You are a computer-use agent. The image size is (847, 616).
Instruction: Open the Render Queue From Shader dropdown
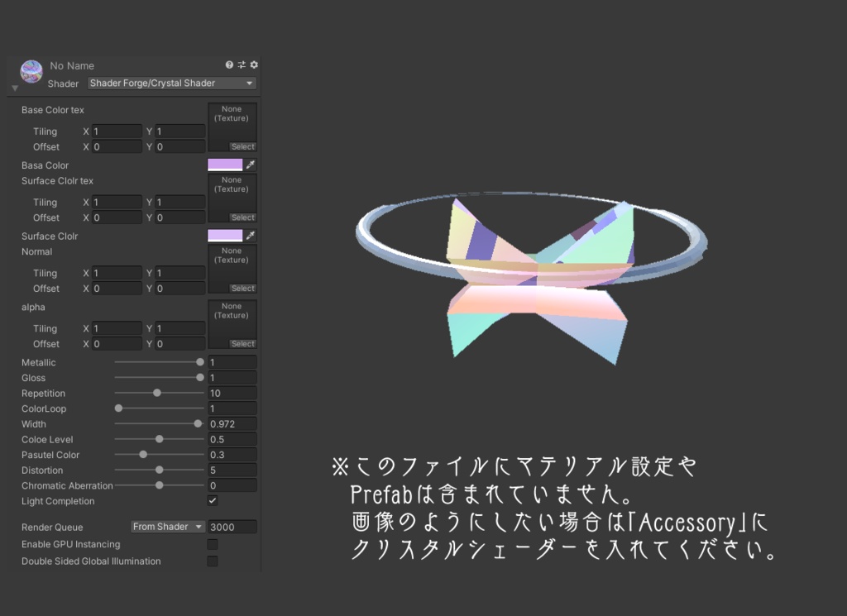point(167,527)
